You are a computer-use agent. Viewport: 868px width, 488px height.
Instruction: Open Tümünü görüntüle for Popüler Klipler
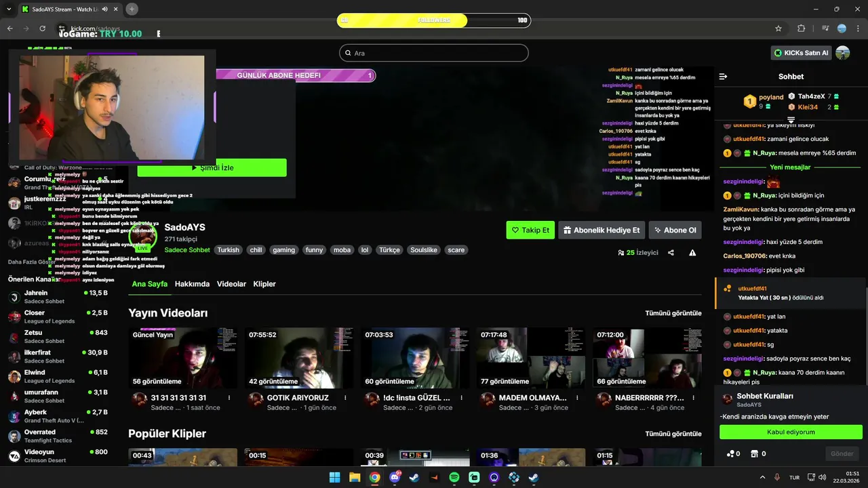(673, 434)
